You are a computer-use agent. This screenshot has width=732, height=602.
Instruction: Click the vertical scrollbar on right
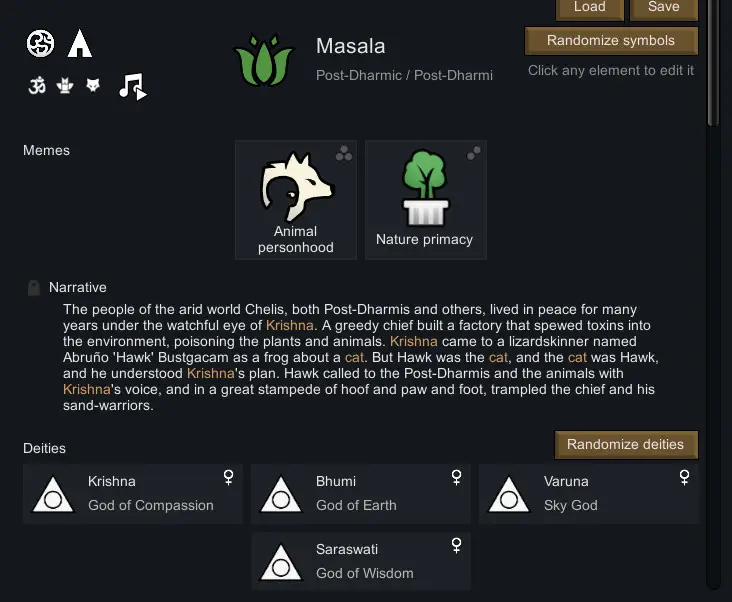[713, 63]
